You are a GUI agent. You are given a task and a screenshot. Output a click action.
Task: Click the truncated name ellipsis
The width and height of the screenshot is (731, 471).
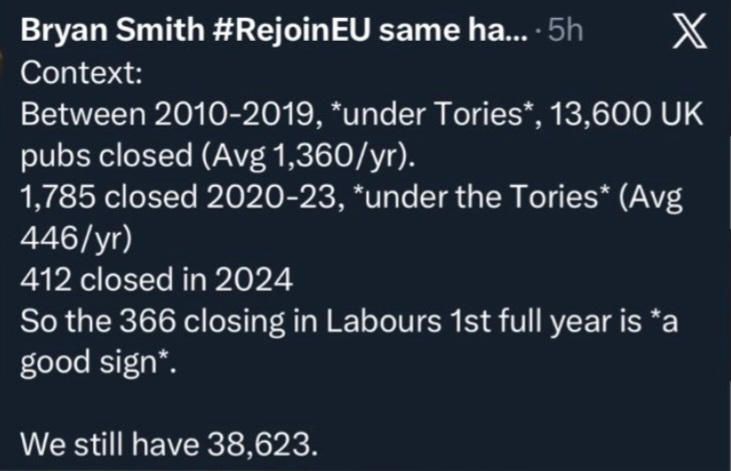click(x=516, y=31)
